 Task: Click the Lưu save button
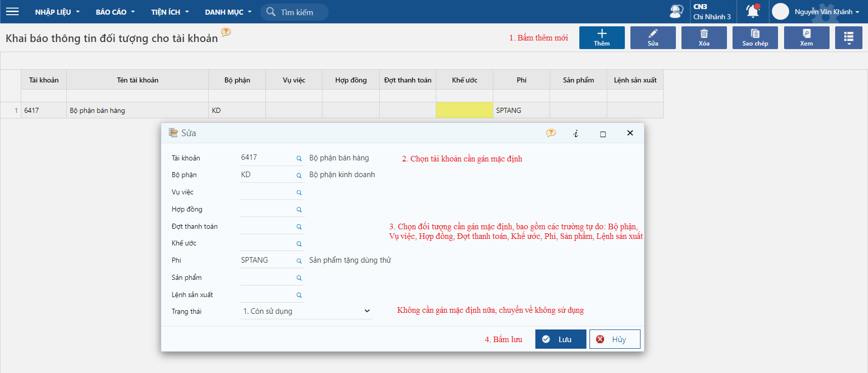click(560, 339)
